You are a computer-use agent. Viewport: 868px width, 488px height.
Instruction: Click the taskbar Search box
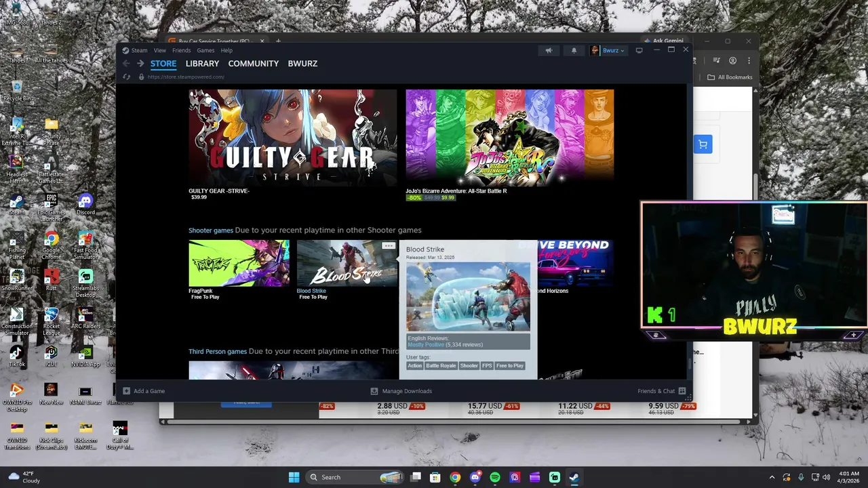[355, 477]
